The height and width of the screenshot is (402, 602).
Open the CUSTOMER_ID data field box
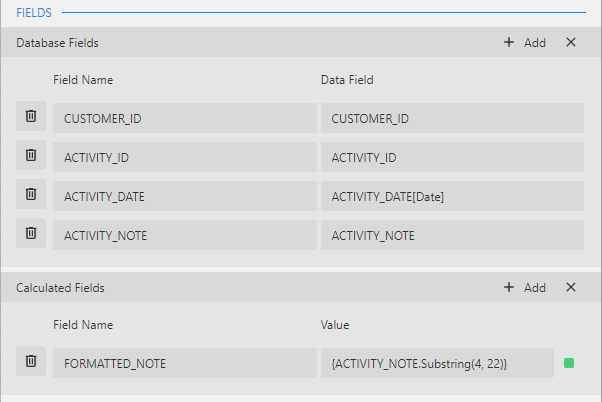click(452, 118)
